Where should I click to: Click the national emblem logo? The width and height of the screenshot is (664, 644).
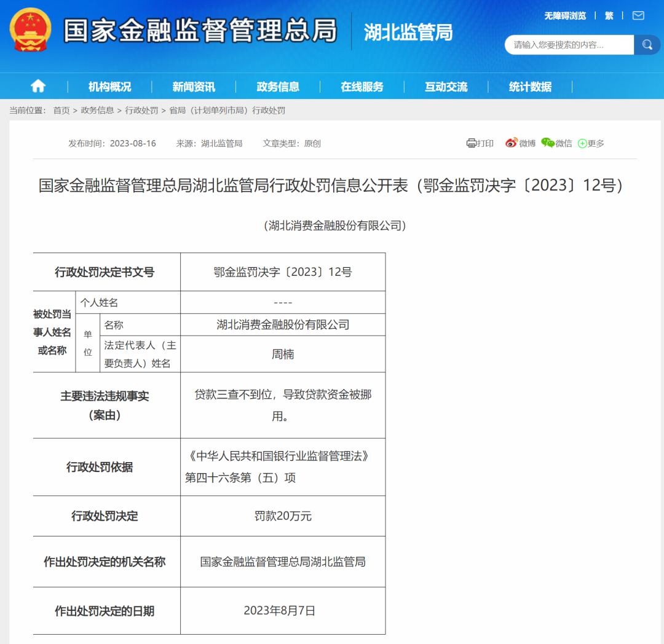tap(31, 30)
